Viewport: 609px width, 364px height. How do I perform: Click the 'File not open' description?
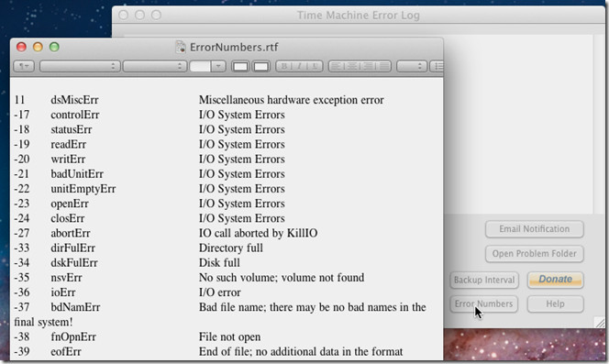229,336
